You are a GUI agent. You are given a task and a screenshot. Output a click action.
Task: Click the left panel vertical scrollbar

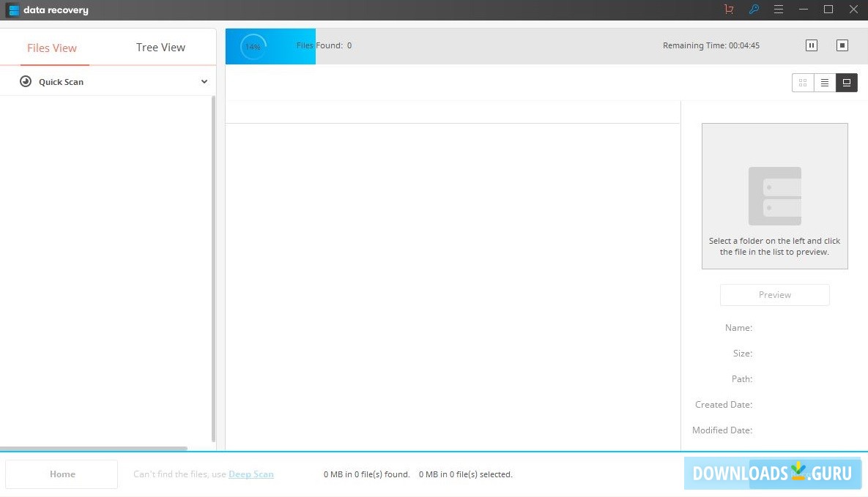214,269
